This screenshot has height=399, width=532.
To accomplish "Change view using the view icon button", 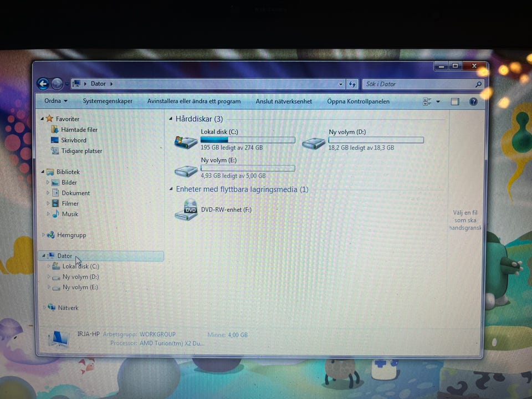I will pyautogui.click(x=427, y=101).
